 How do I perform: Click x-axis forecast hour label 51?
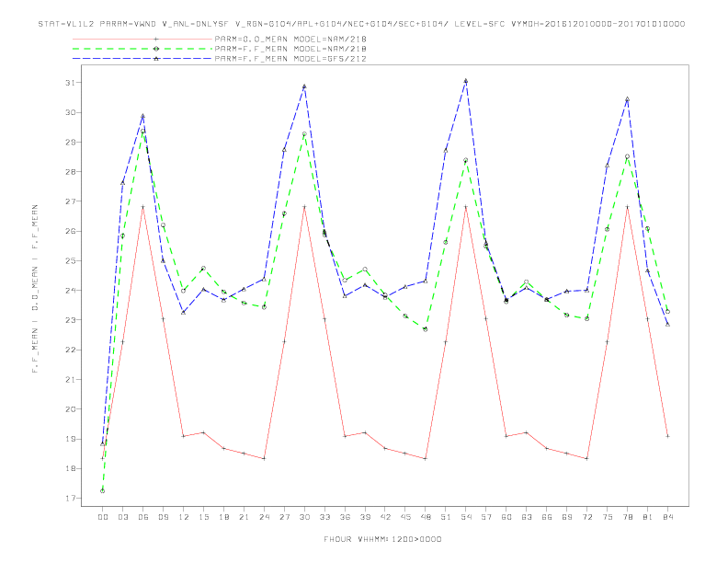pyautogui.click(x=446, y=517)
